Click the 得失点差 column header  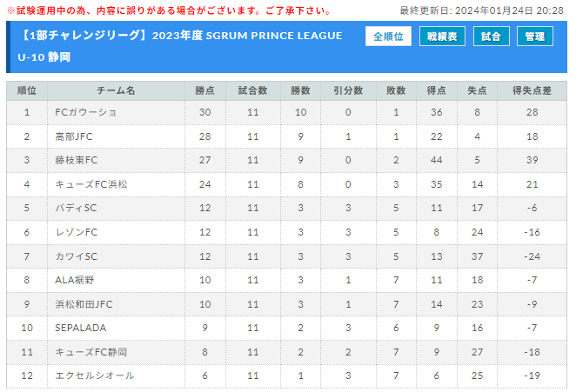click(x=532, y=90)
